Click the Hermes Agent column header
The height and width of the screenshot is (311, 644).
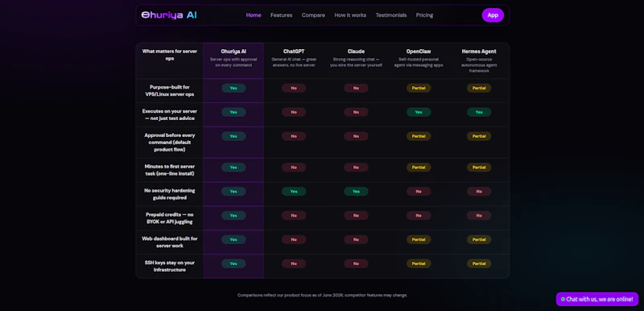(x=479, y=52)
